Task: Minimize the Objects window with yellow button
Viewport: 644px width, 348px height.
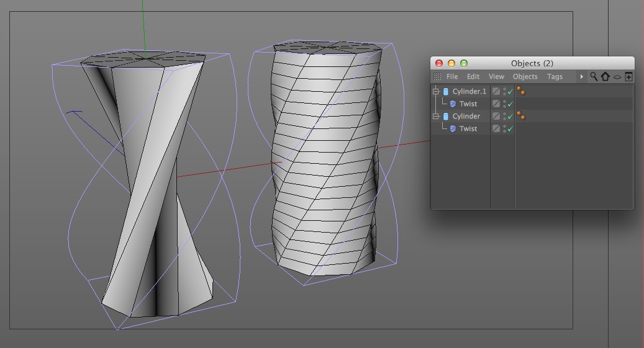Action: click(x=451, y=63)
